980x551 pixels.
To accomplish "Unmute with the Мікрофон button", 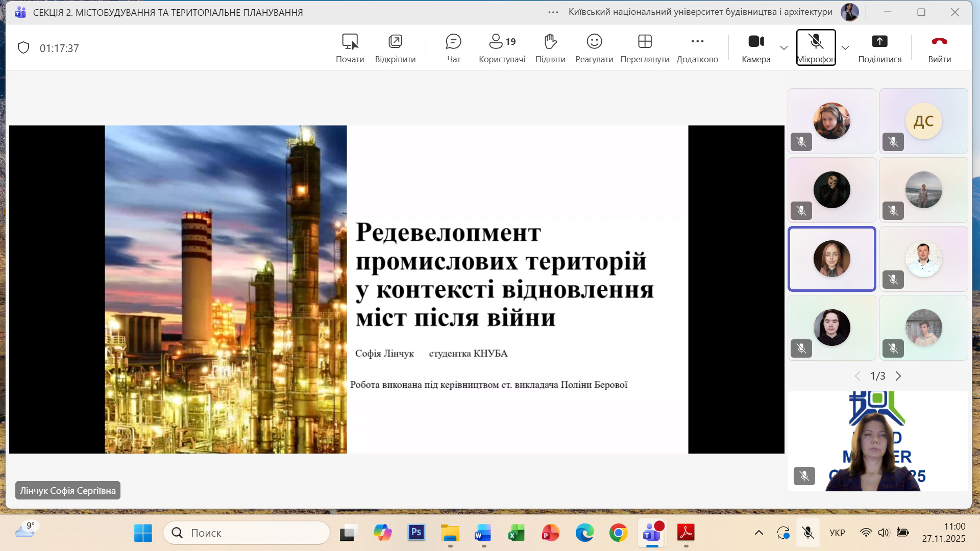I will point(816,47).
